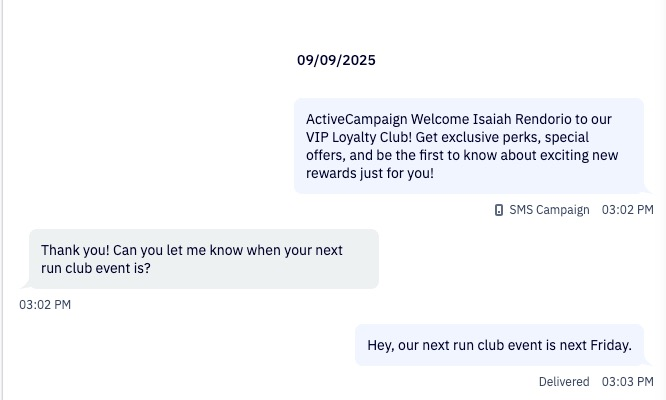Select the "Hey, our next run club event" reply bubble
Viewport: 666px width, 400px height.
click(499, 345)
